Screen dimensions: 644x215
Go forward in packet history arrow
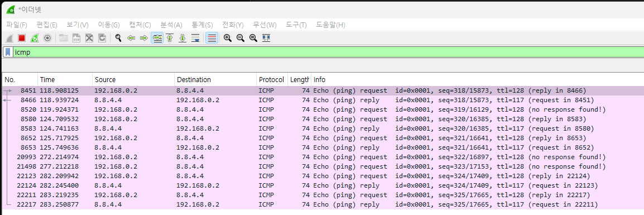point(144,38)
